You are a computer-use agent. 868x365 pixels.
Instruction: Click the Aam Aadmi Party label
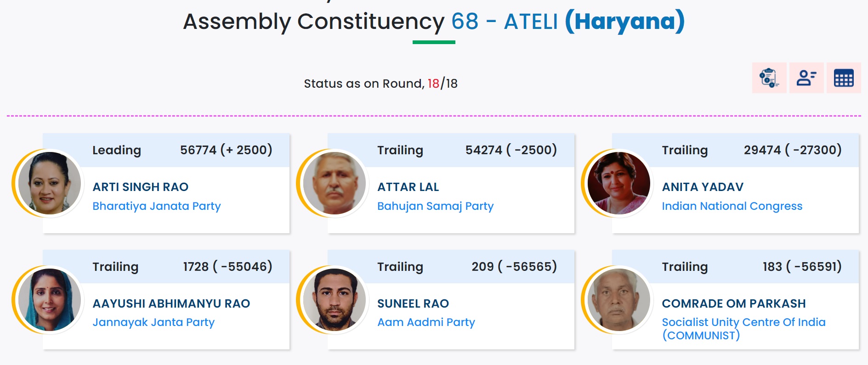[426, 322]
